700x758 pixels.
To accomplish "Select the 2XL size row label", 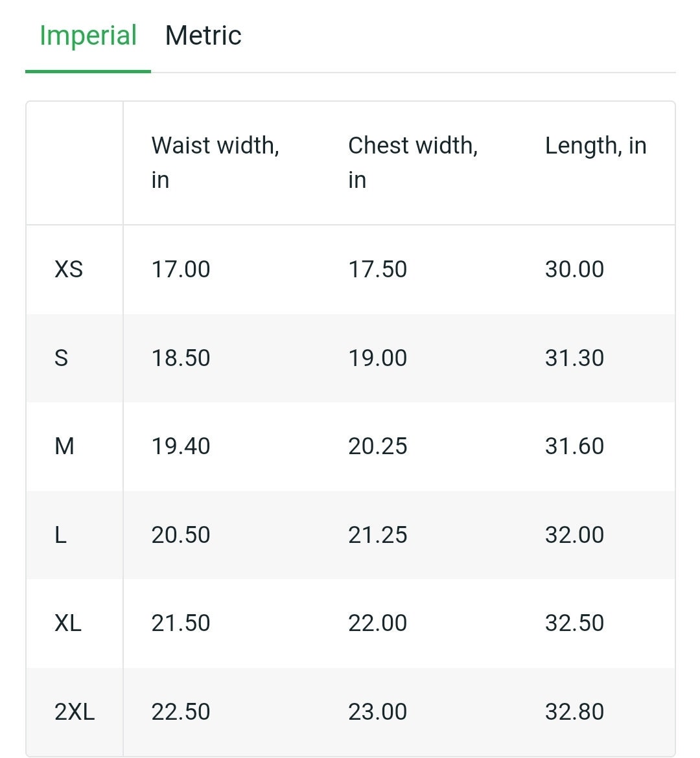I will (x=75, y=712).
